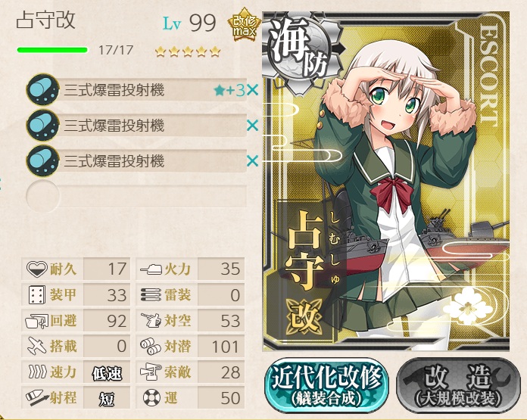Remove the second 三式爆雷投射機 equipment

pos(252,126)
